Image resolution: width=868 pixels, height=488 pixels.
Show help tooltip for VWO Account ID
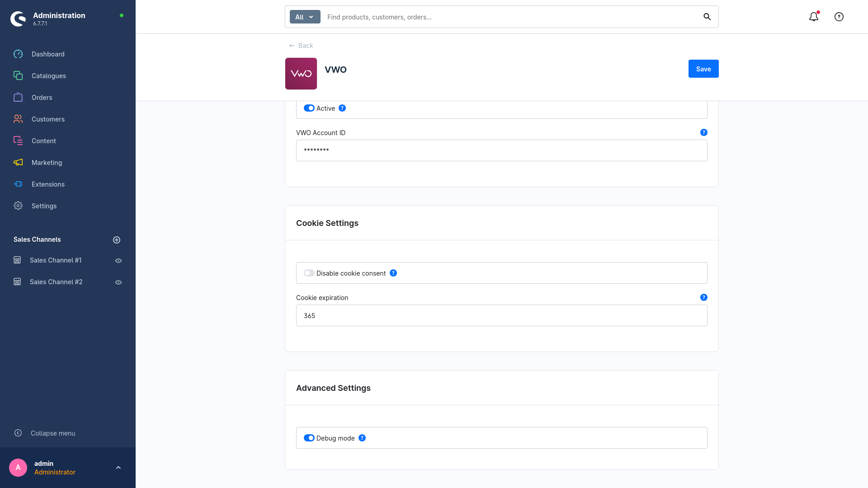704,132
